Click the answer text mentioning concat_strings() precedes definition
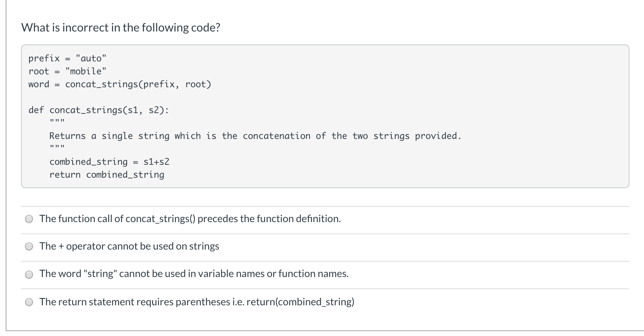Screen dimensions: 644x336 (x=190, y=219)
